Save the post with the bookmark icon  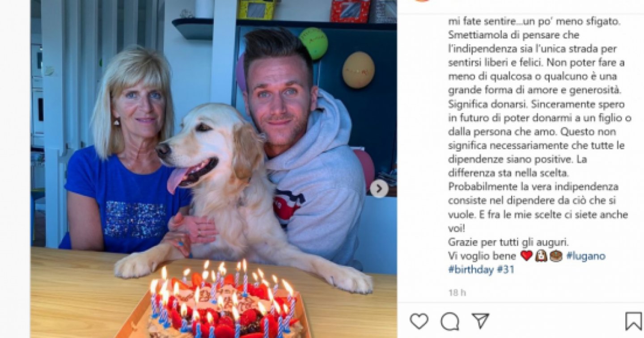[x=633, y=321]
